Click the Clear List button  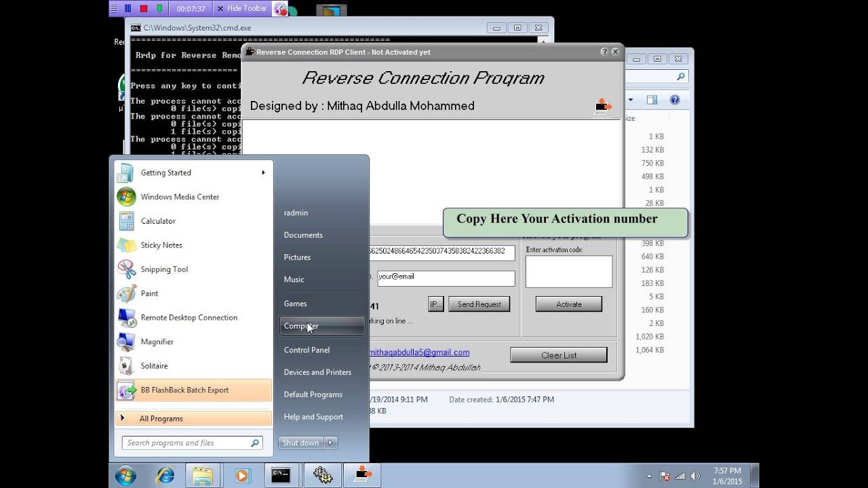[559, 355]
